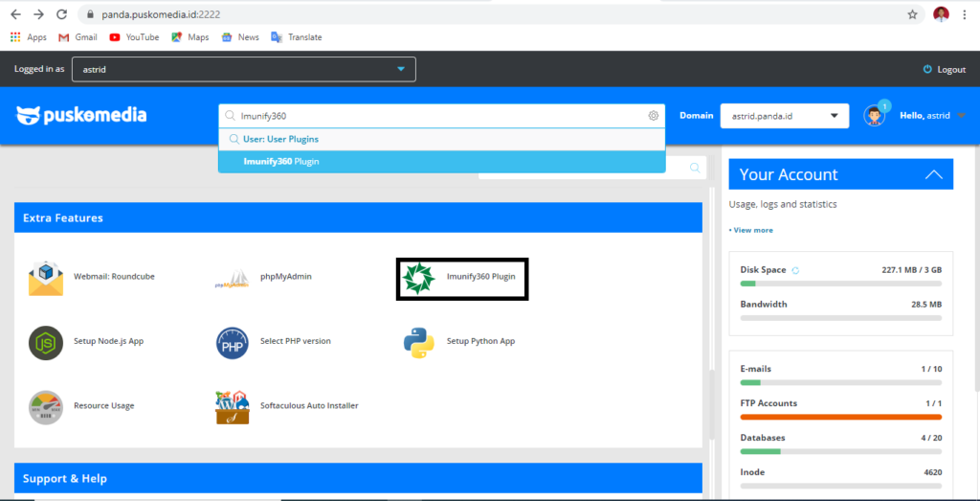Click the search settings gear icon
The width and height of the screenshot is (980, 501).
click(654, 116)
